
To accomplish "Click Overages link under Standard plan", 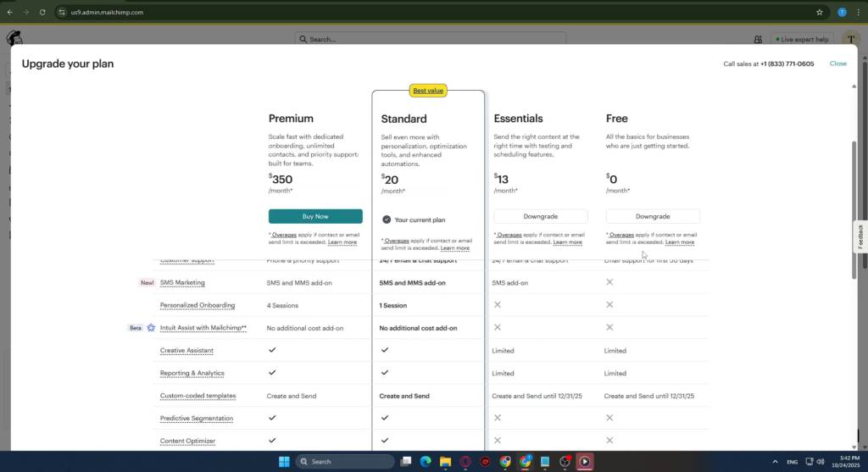I will pos(397,241).
